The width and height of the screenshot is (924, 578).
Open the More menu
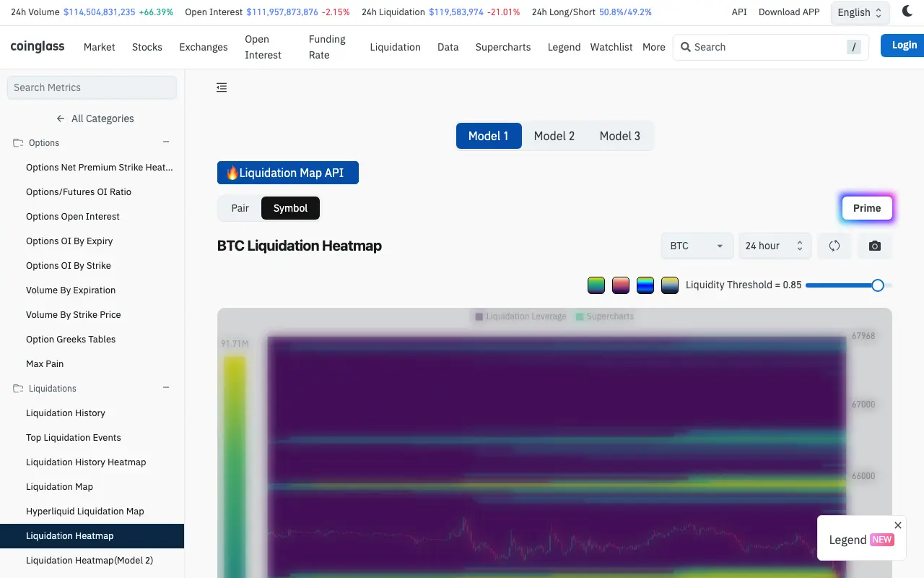tap(654, 47)
